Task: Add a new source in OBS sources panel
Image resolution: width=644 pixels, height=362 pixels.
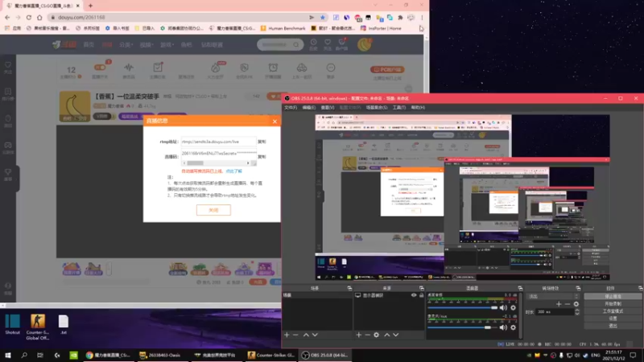Action: [358, 335]
